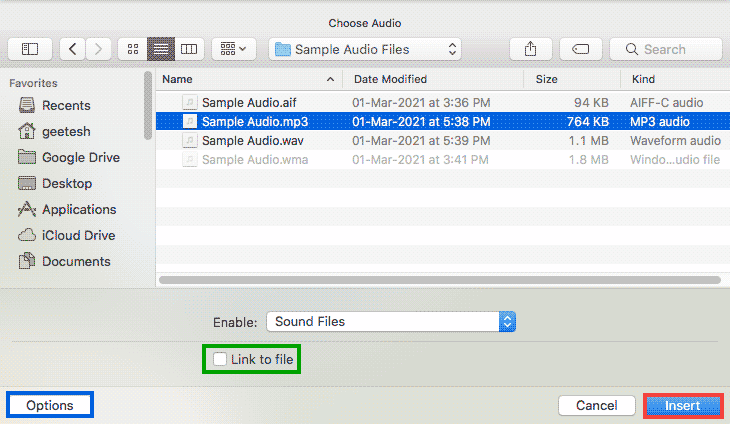Click the 1.8 MB size cell

tap(588, 160)
